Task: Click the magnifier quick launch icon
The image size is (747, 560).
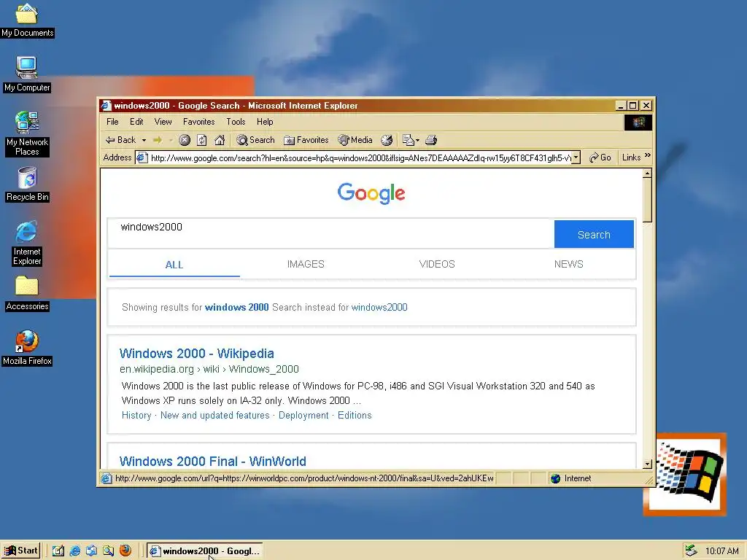Action: point(109,551)
